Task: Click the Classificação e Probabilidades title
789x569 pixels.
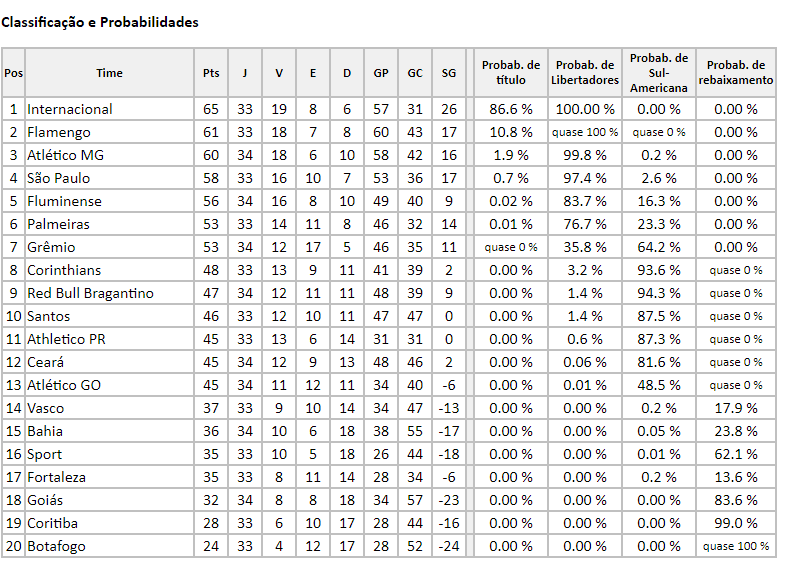Action: (x=100, y=22)
